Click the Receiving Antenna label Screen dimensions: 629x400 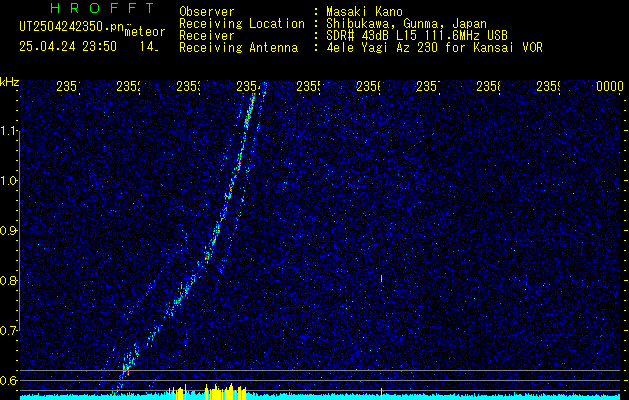click(x=238, y=48)
